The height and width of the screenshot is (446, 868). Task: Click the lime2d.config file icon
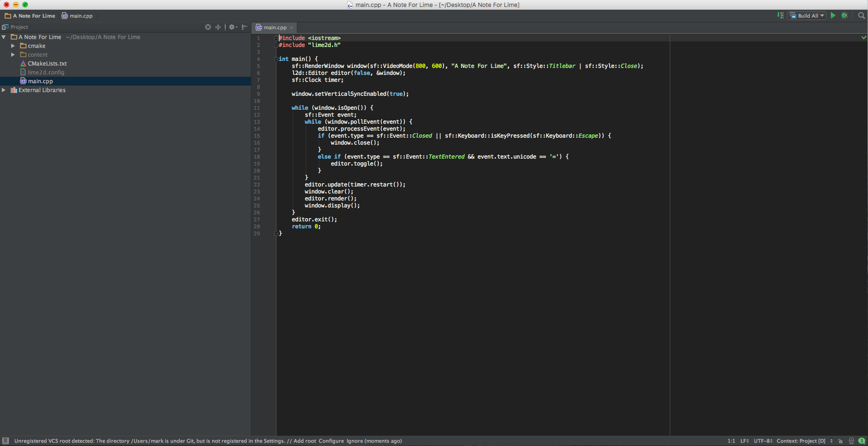(23, 72)
